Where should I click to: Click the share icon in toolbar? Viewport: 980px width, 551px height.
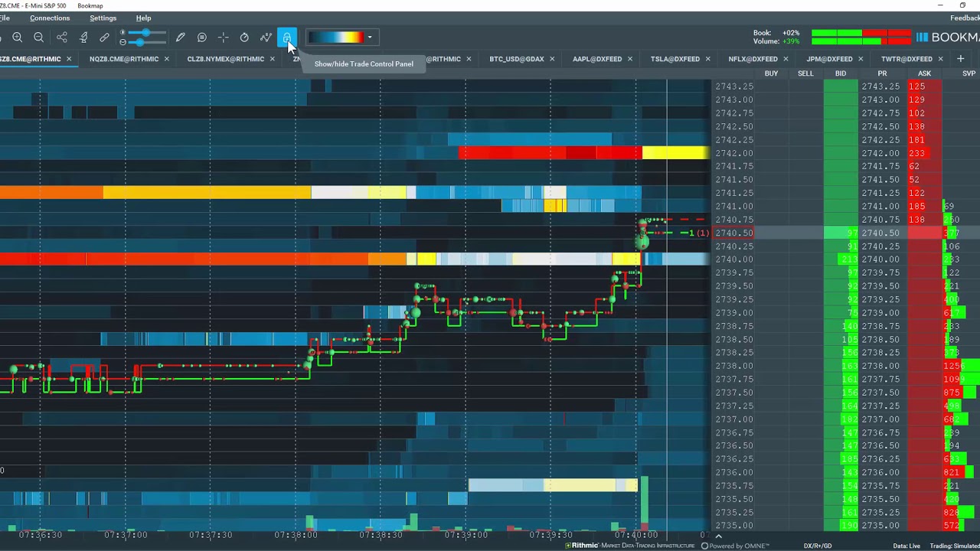[x=62, y=37]
